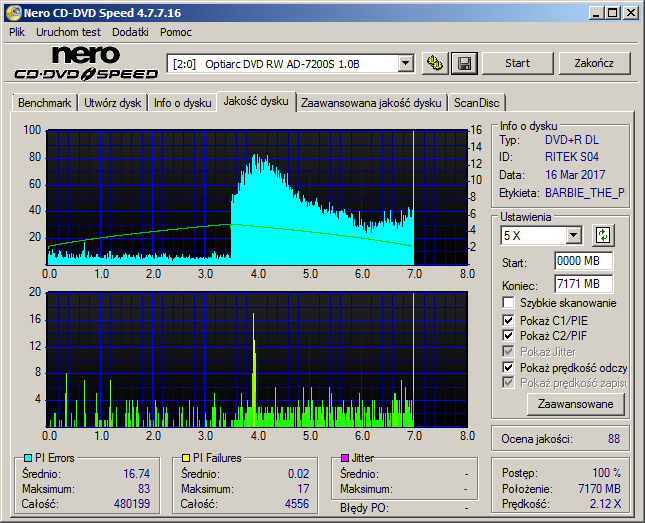Screen dimensions: 645x523
Task: Switch to the ScanDisc tab
Action: pyautogui.click(x=476, y=103)
